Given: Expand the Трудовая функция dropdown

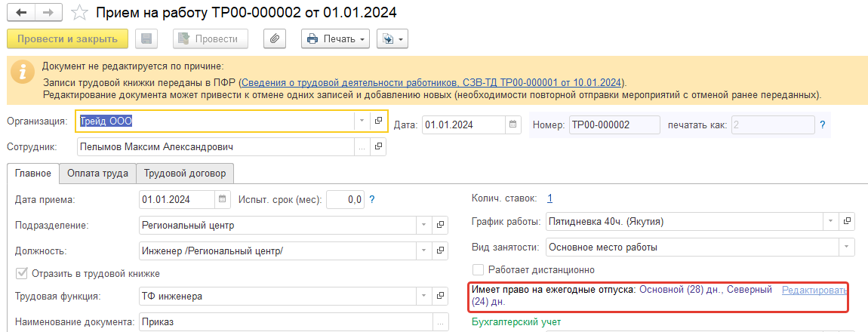Looking at the screenshot, I should [x=423, y=296].
